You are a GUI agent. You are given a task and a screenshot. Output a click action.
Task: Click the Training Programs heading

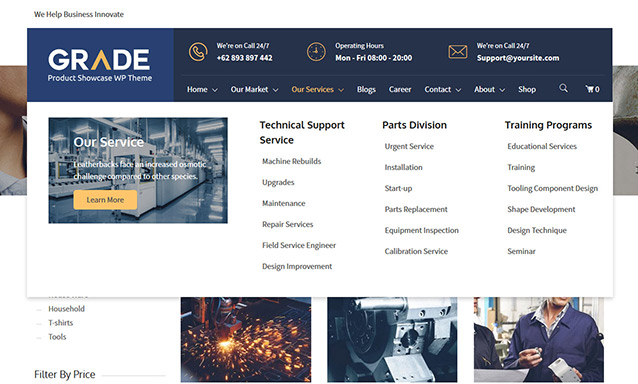pos(548,125)
